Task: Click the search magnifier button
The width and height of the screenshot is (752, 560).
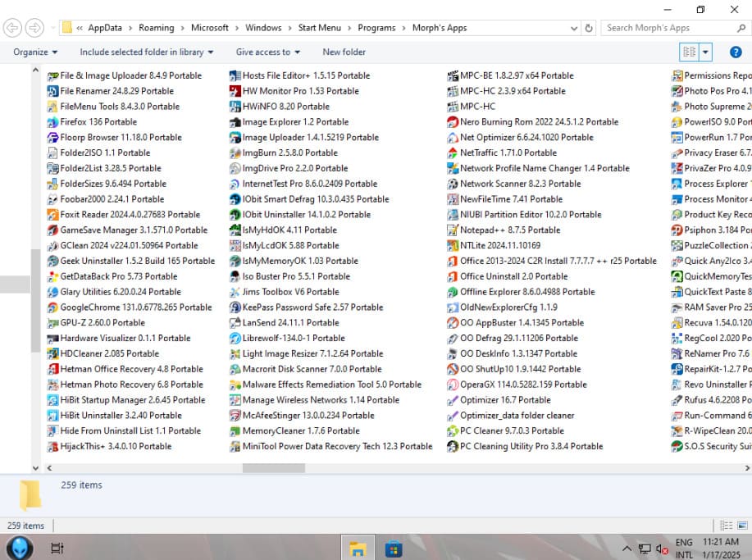Action: pyautogui.click(x=741, y=29)
